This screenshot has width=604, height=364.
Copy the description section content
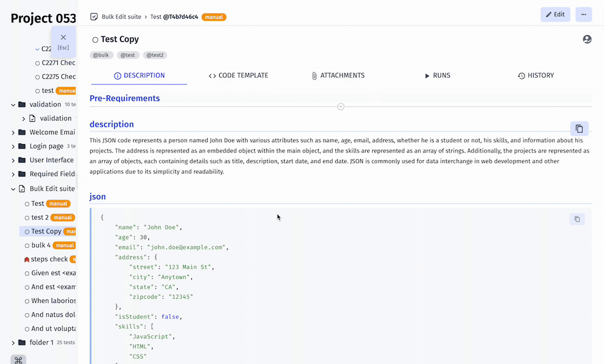579,128
